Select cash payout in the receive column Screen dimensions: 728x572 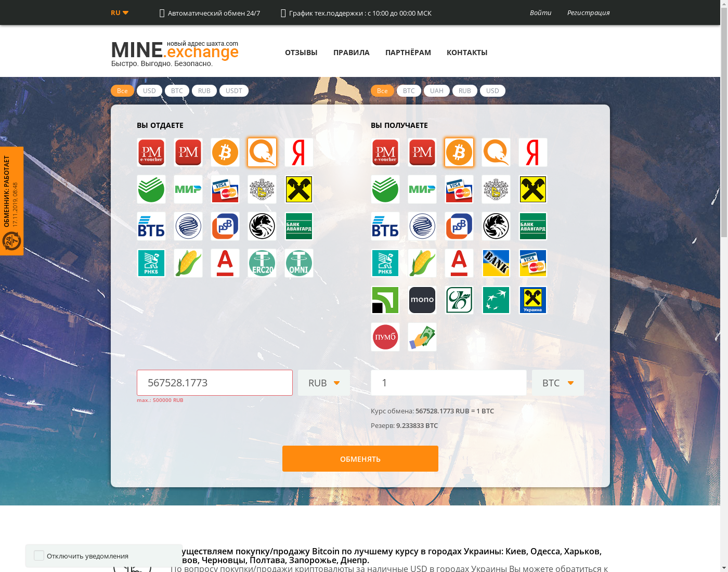(x=422, y=337)
